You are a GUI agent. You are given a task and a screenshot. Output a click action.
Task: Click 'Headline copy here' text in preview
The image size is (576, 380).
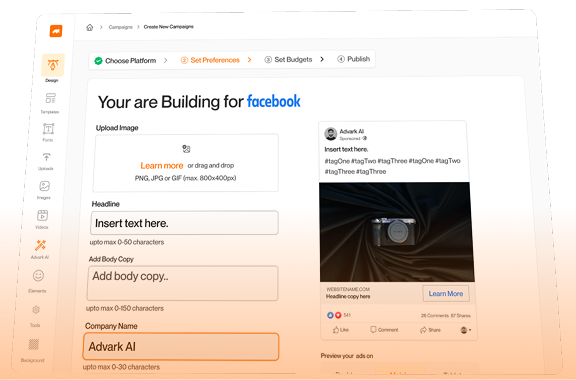point(348,297)
